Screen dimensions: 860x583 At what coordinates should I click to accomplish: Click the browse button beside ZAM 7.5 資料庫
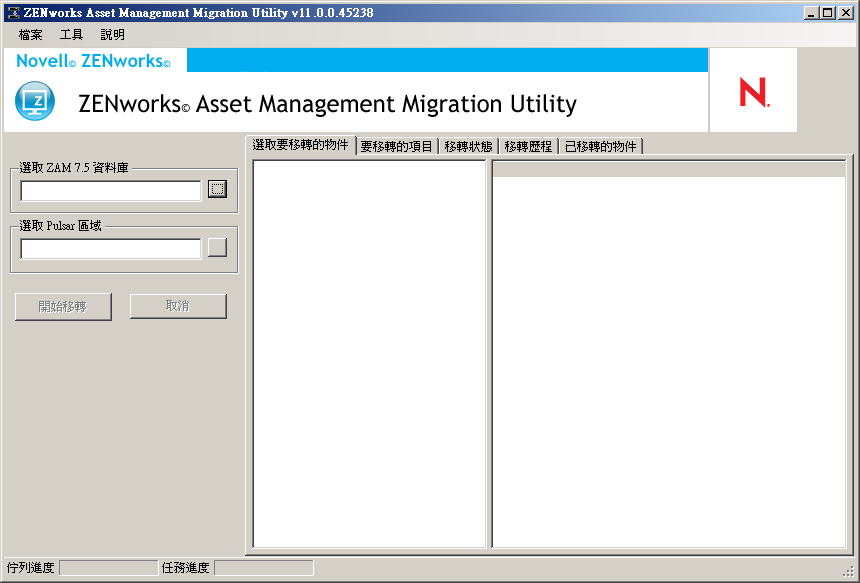coord(217,189)
